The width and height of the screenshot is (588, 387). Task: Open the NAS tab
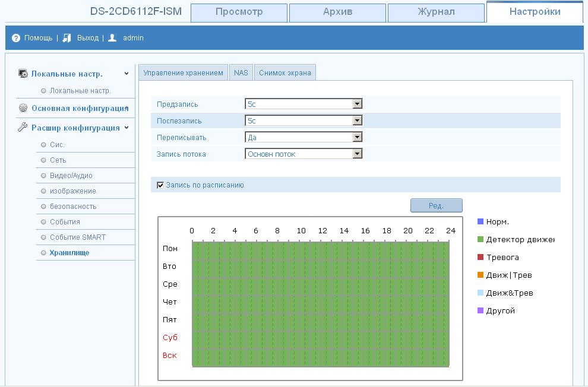click(241, 73)
